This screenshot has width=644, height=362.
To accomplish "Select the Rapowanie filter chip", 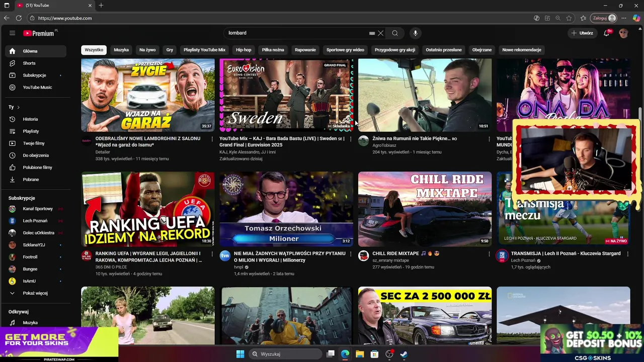I will coord(305,50).
